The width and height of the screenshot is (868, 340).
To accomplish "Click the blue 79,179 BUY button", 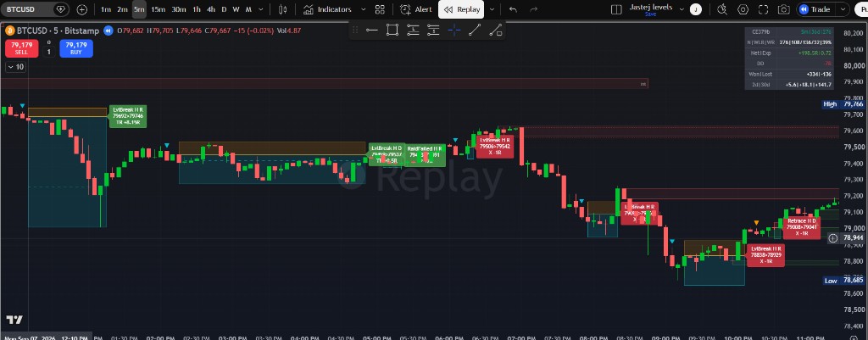I will 76,48.
